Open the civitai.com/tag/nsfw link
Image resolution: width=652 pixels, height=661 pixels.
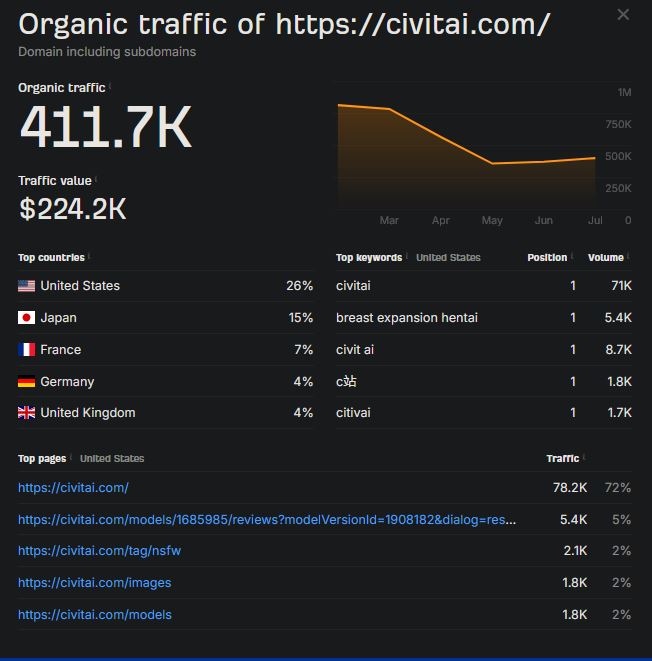[x=99, y=551]
